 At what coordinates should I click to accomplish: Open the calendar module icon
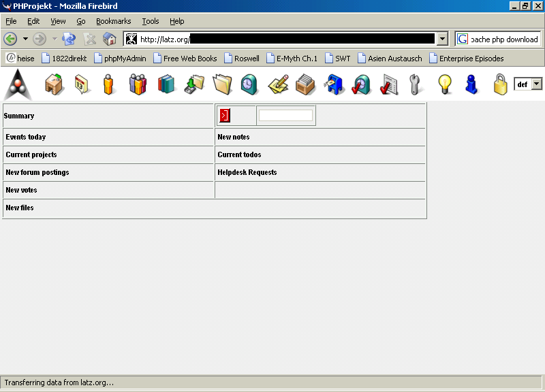tap(82, 84)
